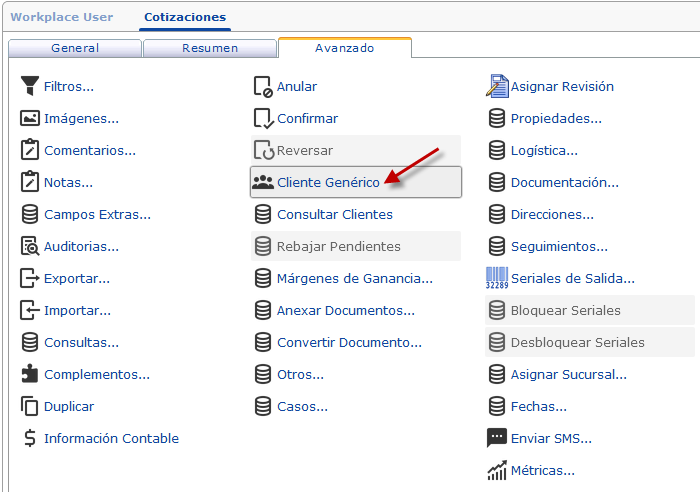Click the Seriales de Salida barcode icon

pos(496,278)
